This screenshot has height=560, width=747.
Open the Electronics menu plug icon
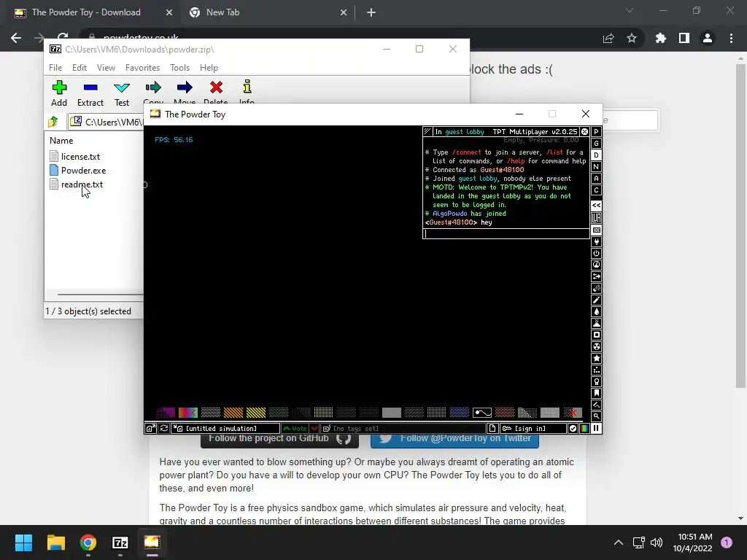pyautogui.click(x=596, y=242)
